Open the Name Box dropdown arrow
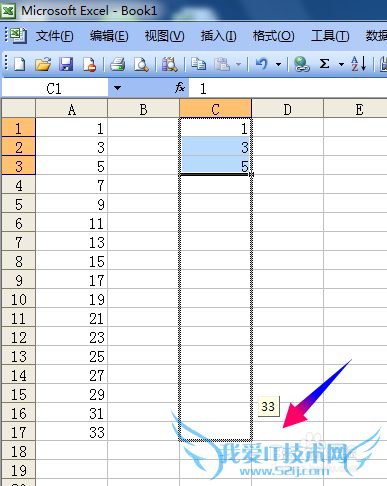The image size is (387, 486). (117, 88)
